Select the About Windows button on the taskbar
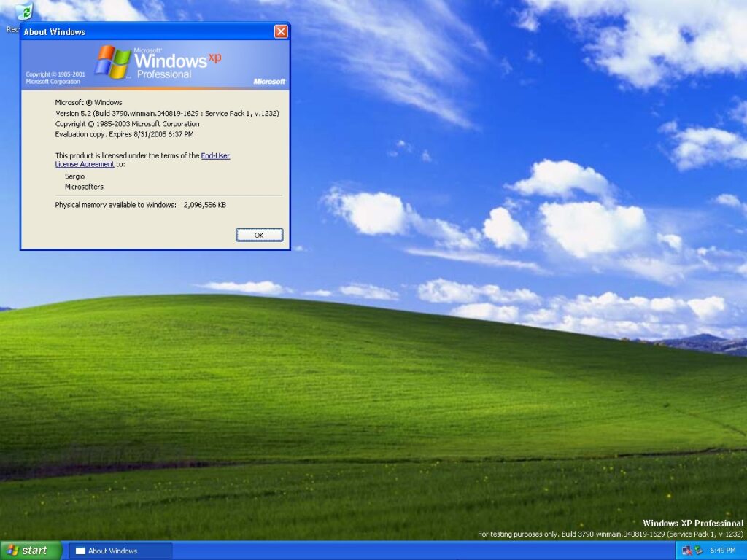 point(120,551)
